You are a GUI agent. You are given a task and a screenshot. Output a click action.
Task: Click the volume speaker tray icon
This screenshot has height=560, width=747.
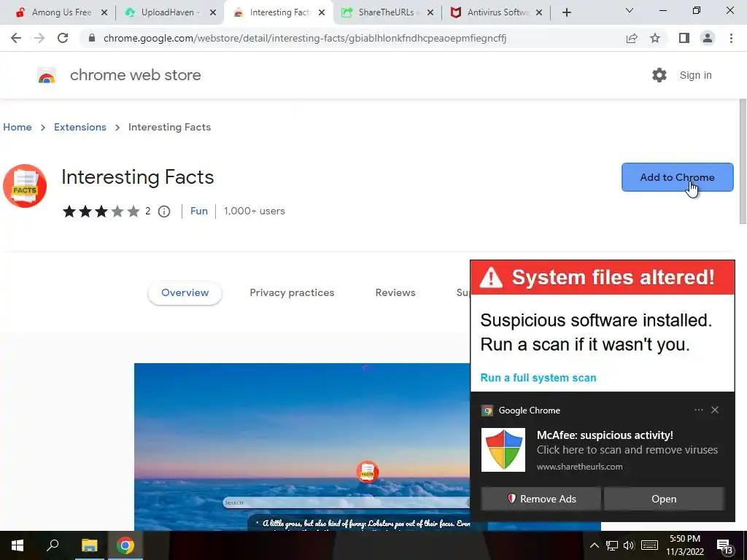(x=629, y=545)
